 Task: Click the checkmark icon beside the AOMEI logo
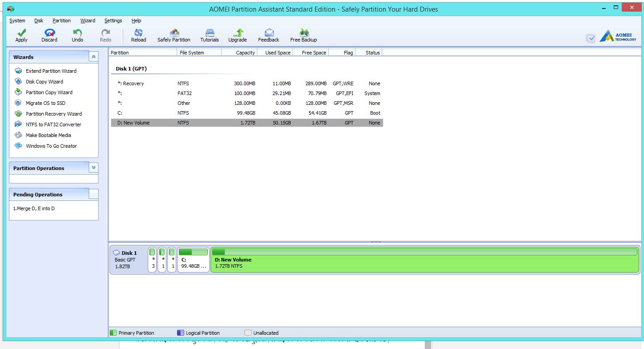pyautogui.click(x=591, y=38)
